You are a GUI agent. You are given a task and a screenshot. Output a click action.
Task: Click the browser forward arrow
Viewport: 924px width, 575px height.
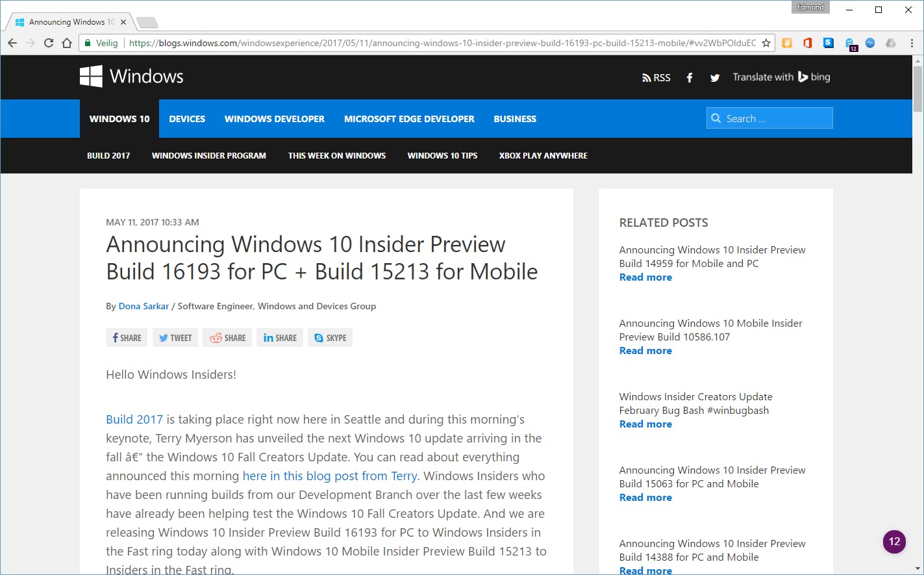(31, 43)
